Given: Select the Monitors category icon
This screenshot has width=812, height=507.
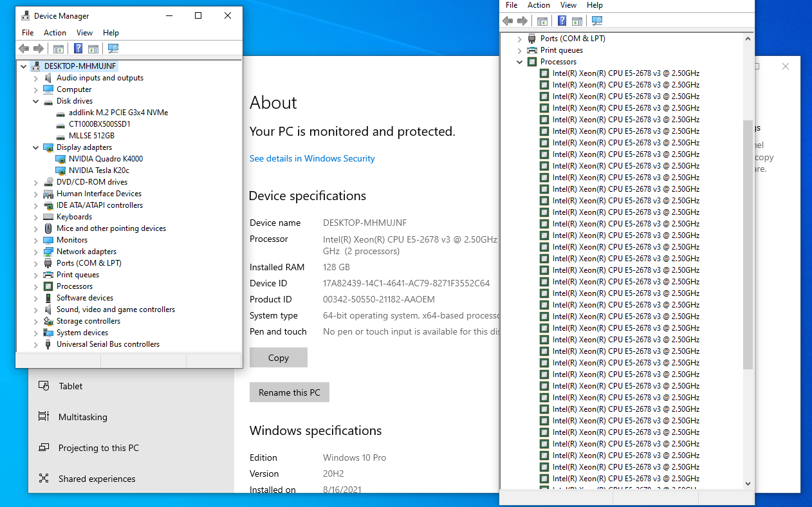Looking at the screenshot, I should click(x=48, y=240).
